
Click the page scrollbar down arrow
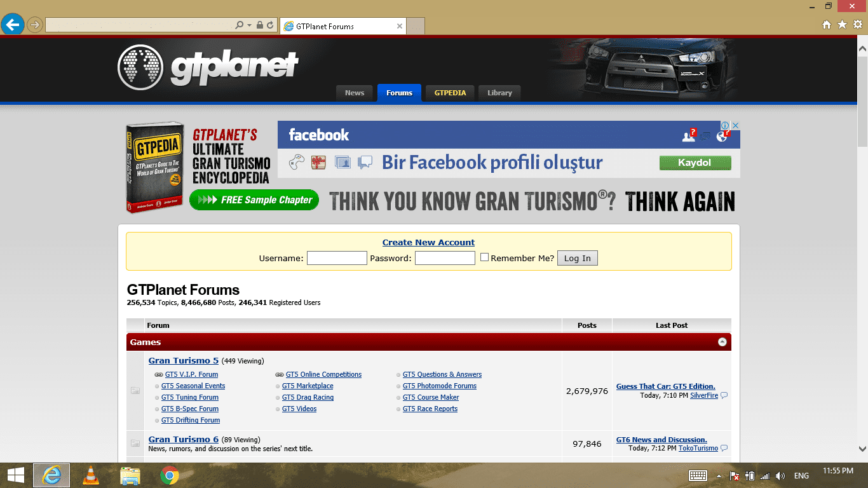(x=862, y=448)
